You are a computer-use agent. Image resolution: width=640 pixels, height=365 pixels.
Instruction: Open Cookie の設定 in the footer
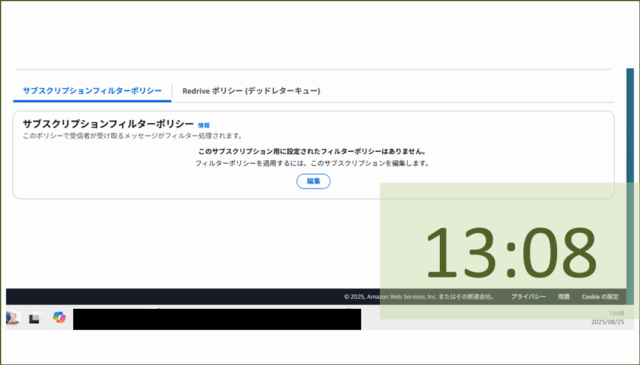pyautogui.click(x=600, y=297)
